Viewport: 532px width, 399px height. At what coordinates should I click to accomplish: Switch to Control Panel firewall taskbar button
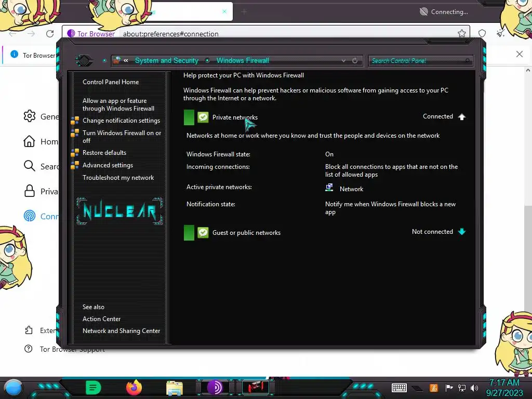[x=256, y=388]
